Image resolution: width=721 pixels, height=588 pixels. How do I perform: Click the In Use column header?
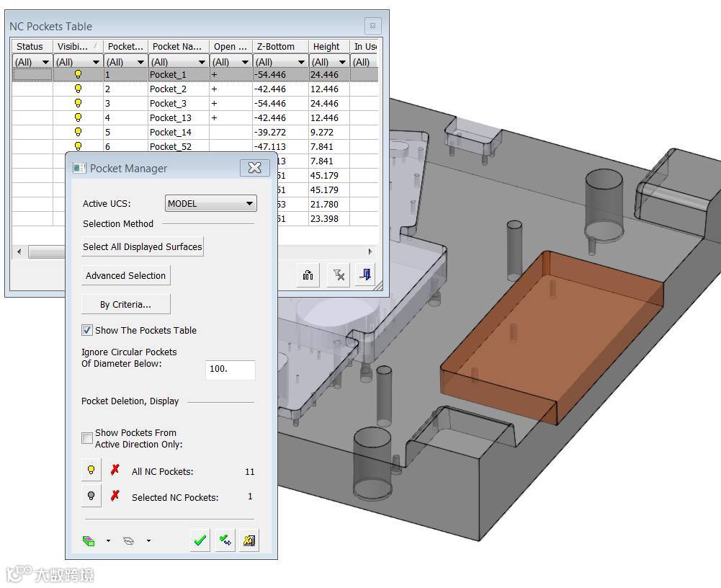point(364,46)
